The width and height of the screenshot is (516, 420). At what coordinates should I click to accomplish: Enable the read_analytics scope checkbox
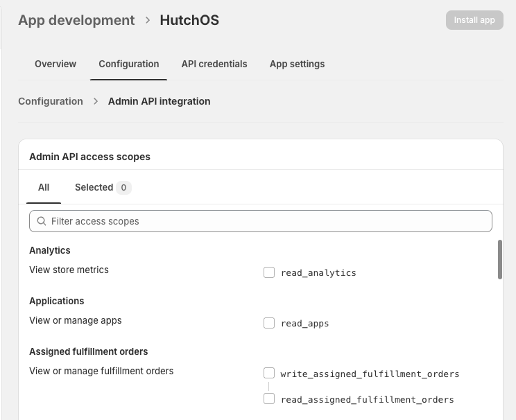[269, 272]
